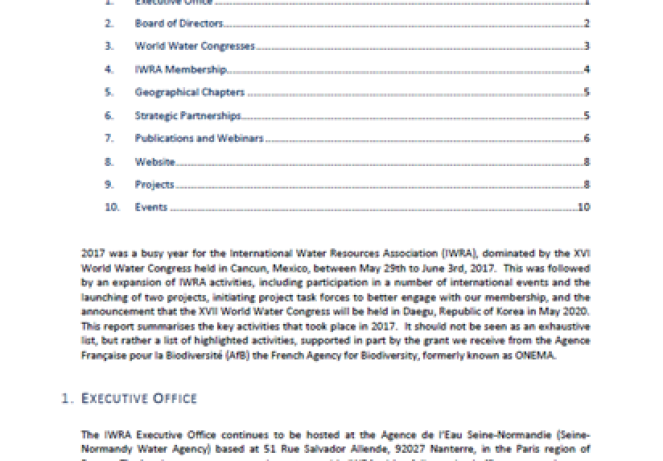Click 'Agence de l'Eau Seine-Normandie' text

[x=468, y=435]
